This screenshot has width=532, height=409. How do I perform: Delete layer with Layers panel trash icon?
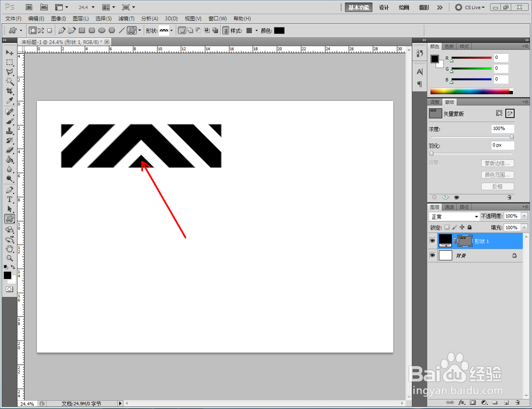click(x=517, y=402)
